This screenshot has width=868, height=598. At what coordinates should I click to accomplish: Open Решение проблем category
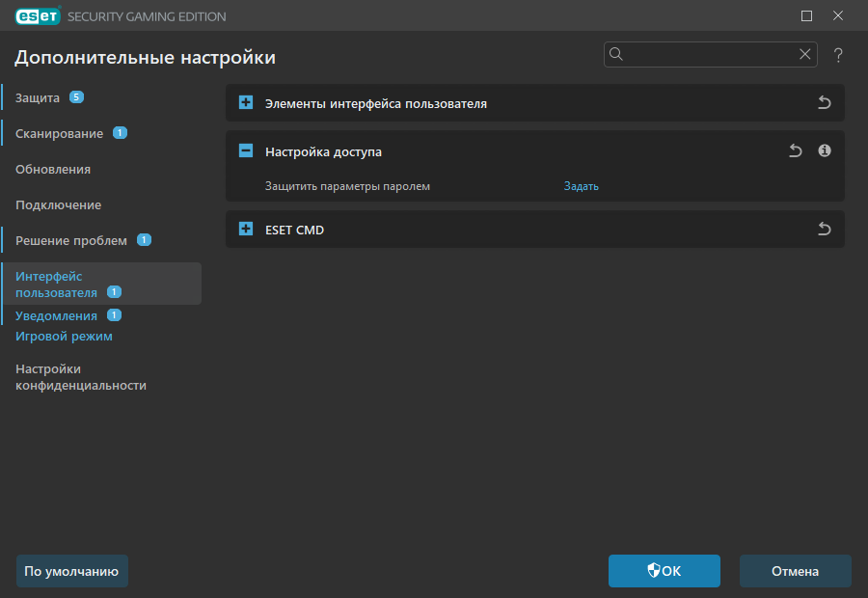71,241
